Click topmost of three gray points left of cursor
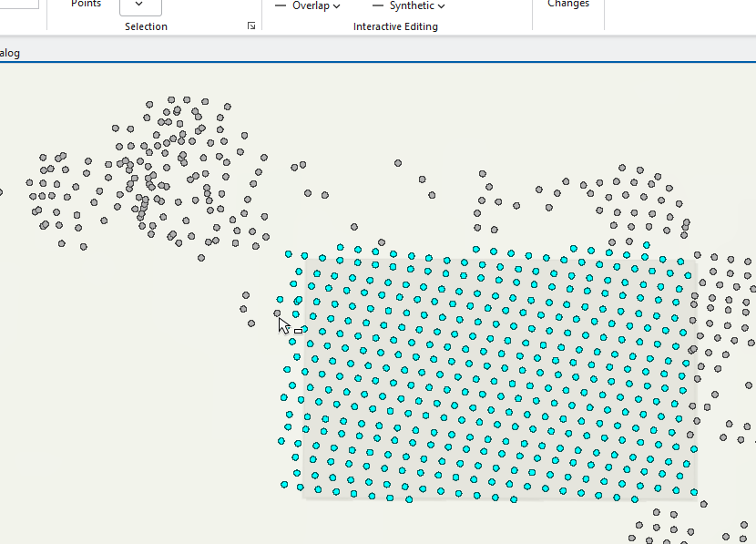Viewport: 756px width, 544px height. [x=246, y=294]
